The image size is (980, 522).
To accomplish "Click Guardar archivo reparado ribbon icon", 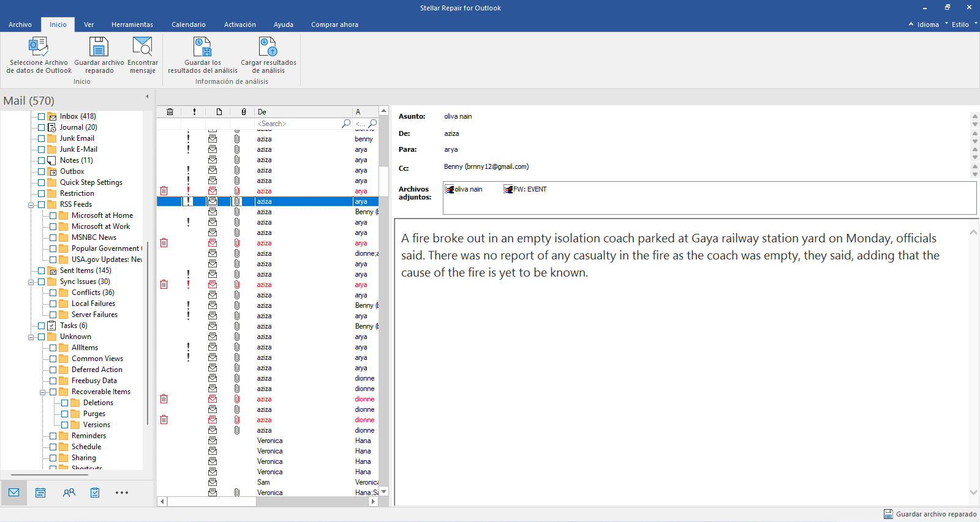I will [99, 47].
